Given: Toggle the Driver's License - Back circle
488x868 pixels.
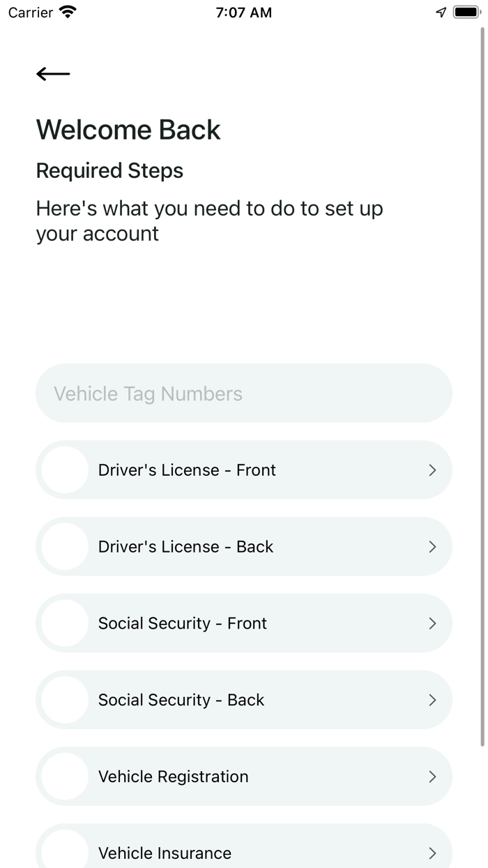Looking at the screenshot, I should pyautogui.click(x=65, y=547).
